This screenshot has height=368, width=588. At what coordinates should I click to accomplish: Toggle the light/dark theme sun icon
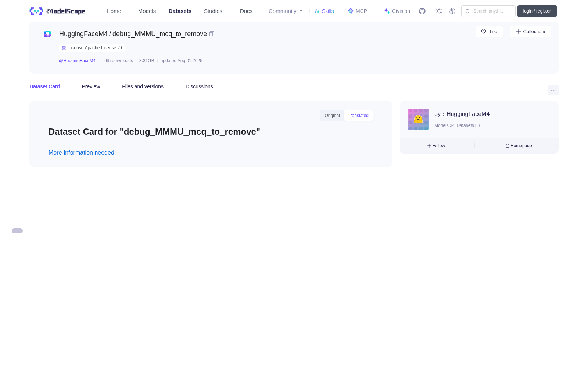tap(439, 11)
